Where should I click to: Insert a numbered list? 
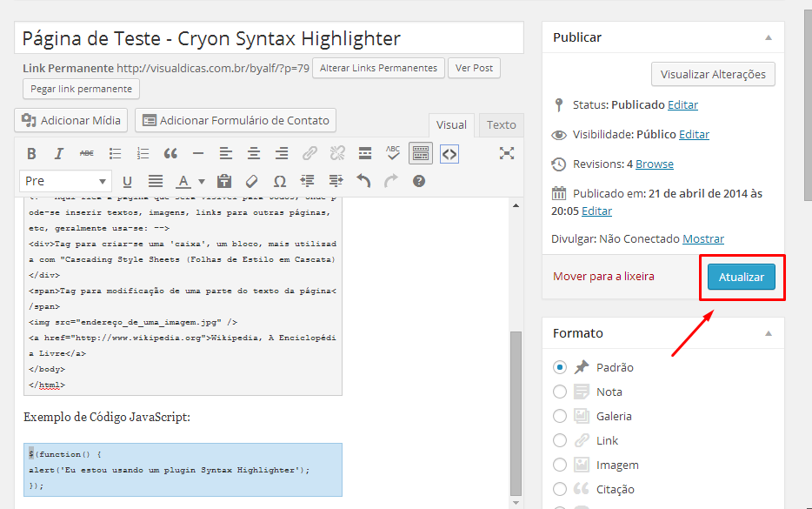tap(143, 153)
